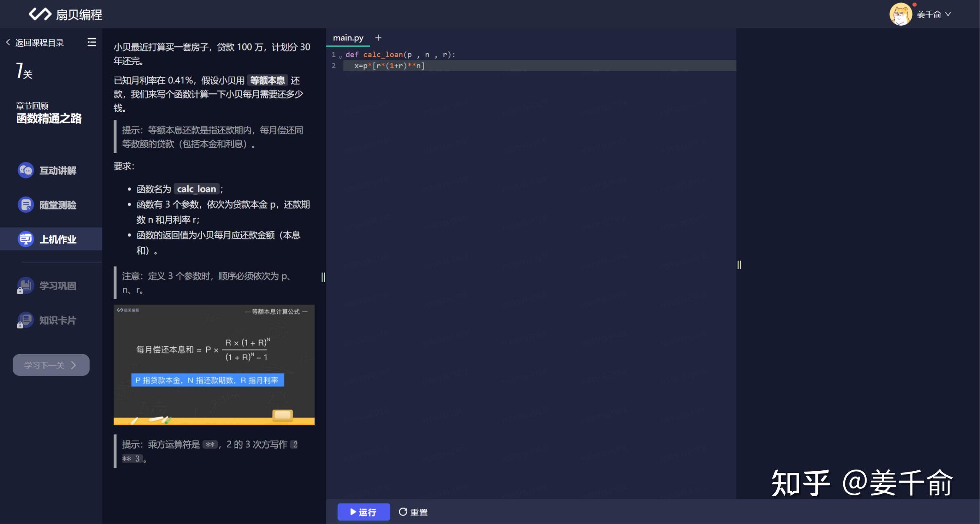Click the back arrow beside 返回课程目录
Viewport: 980px width, 524px height.
[8, 42]
